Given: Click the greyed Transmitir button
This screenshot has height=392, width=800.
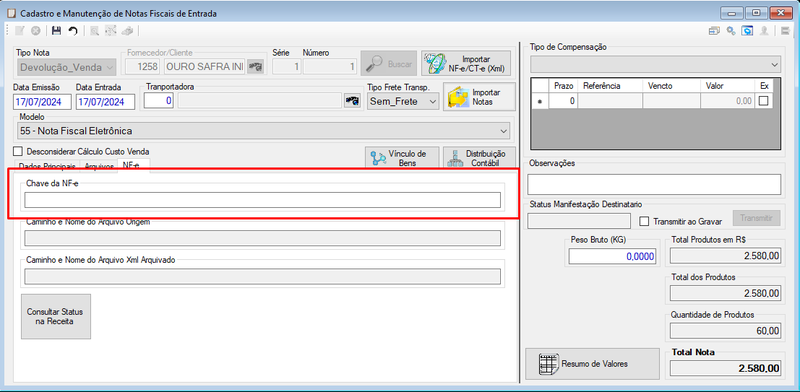Looking at the screenshot, I should coord(757,218).
